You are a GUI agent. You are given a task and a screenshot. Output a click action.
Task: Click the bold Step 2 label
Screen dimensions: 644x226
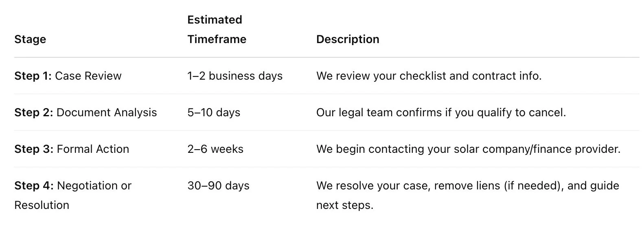[34, 113]
